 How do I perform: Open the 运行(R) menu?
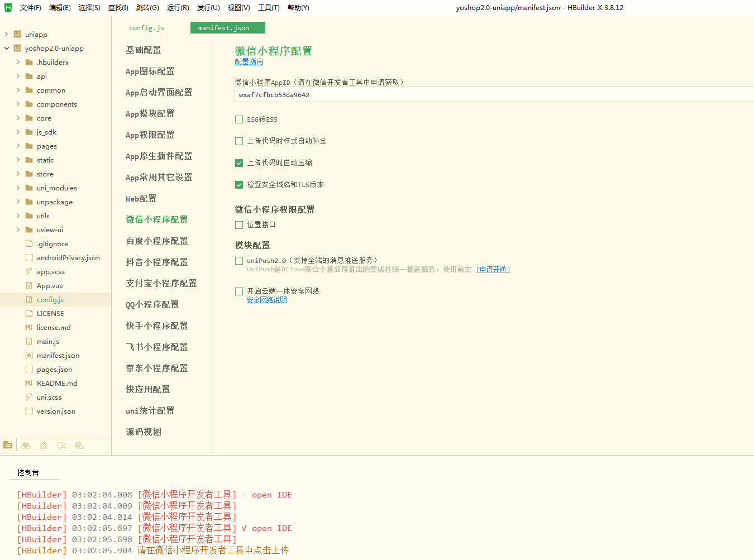[178, 8]
